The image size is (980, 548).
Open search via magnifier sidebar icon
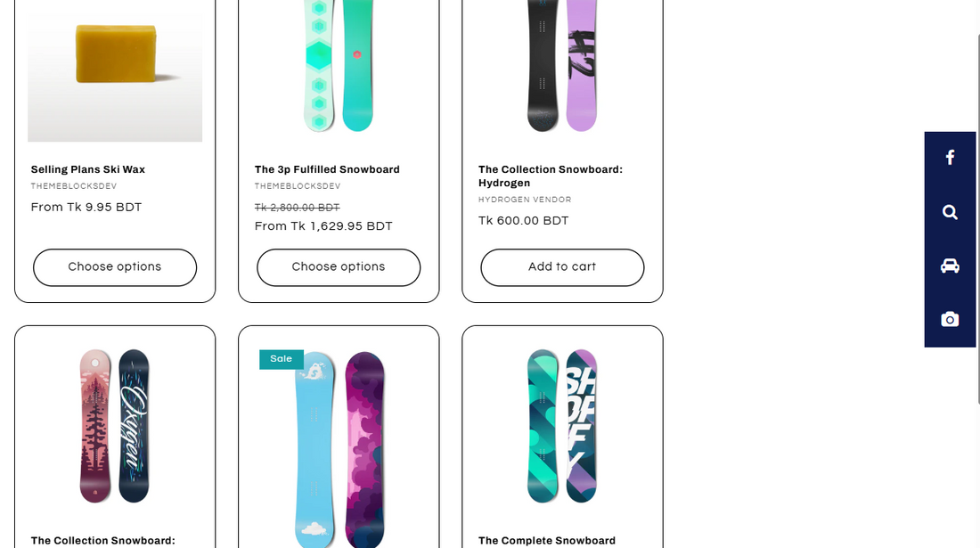click(950, 212)
